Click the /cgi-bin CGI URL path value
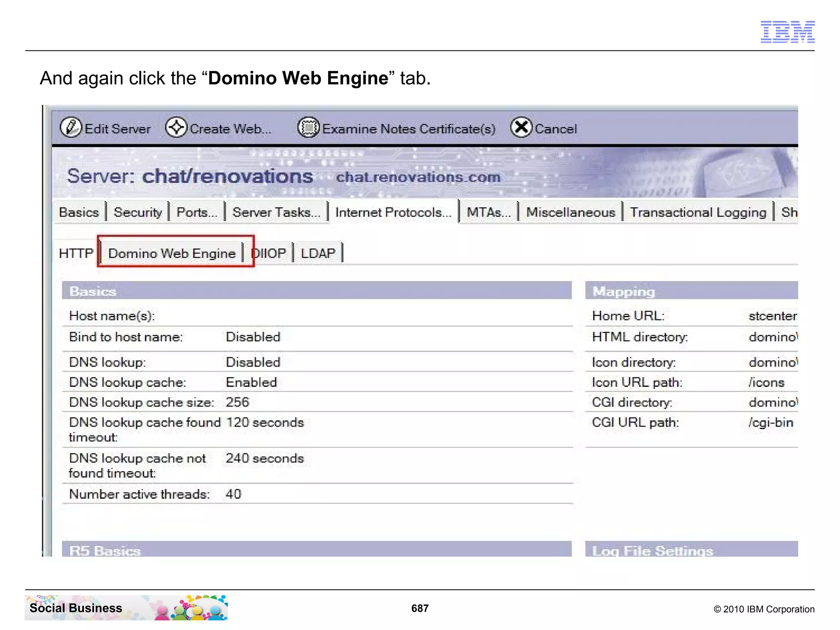The width and height of the screenshot is (840, 630). pyautogui.click(x=771, y=422)
